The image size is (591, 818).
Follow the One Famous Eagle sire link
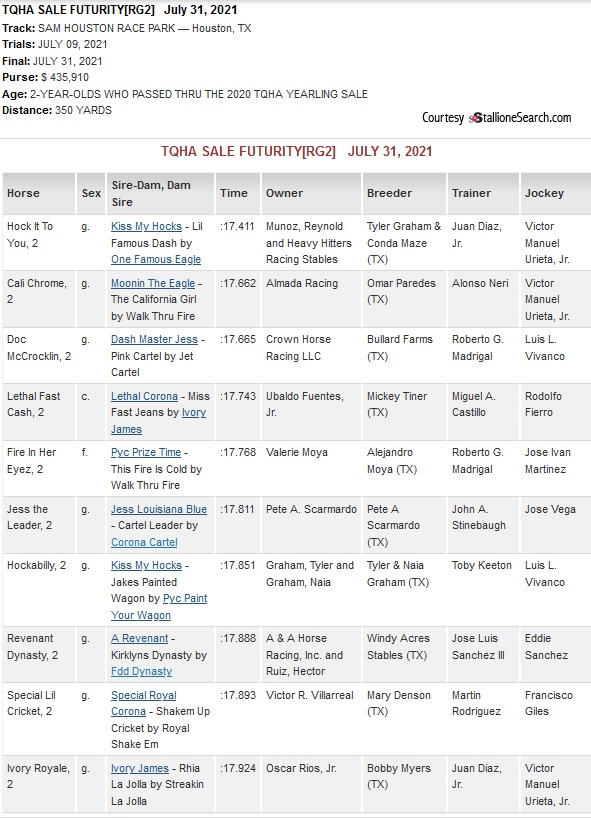tap(155, 259)
